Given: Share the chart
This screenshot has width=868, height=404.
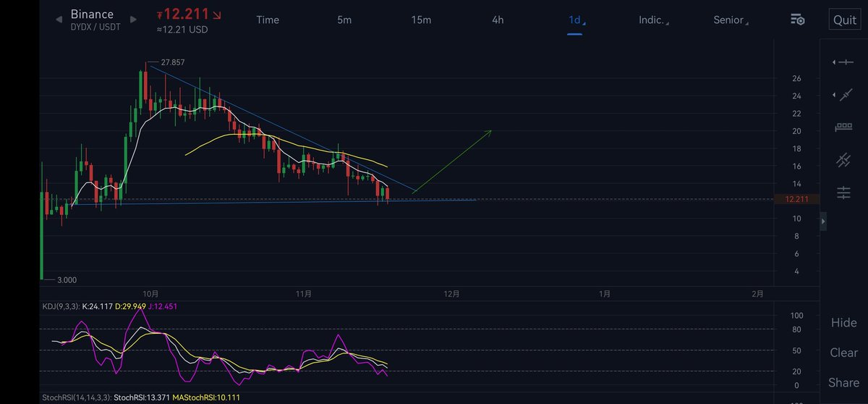Looking at the screenshot, I should coord(843,382).
